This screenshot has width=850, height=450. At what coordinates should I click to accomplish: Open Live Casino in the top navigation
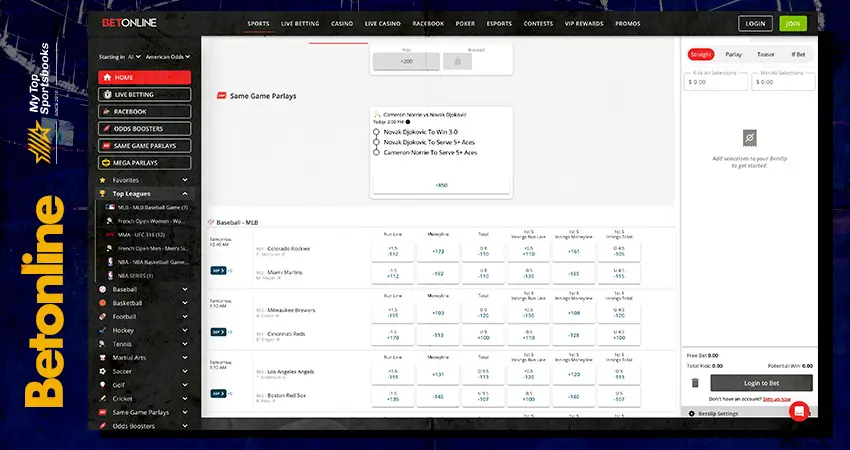coord(383,24)
